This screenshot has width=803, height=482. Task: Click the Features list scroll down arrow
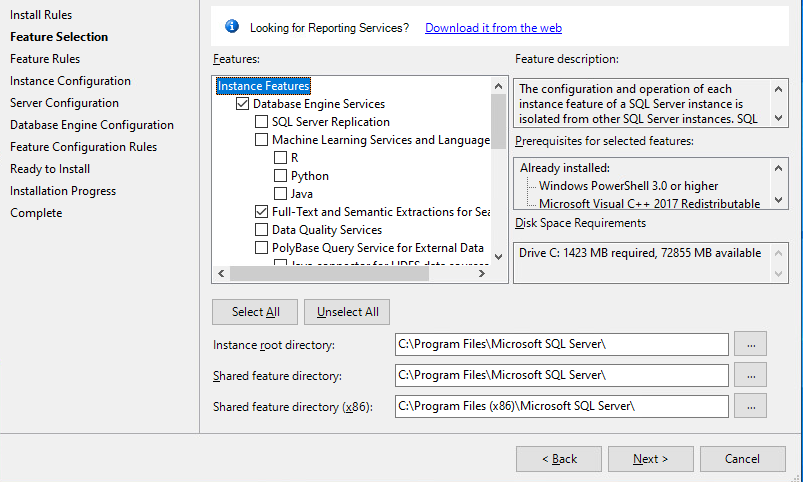(498, 257)
